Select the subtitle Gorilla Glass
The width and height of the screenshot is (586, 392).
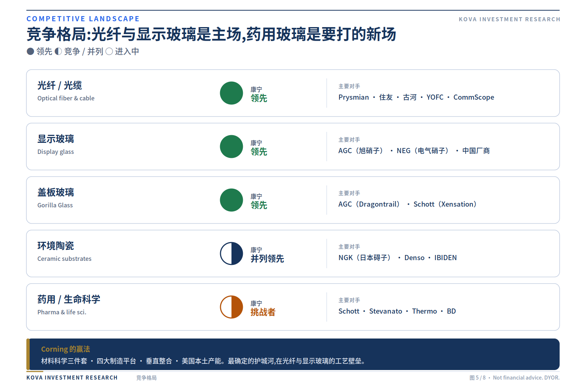tap(55, 205)
